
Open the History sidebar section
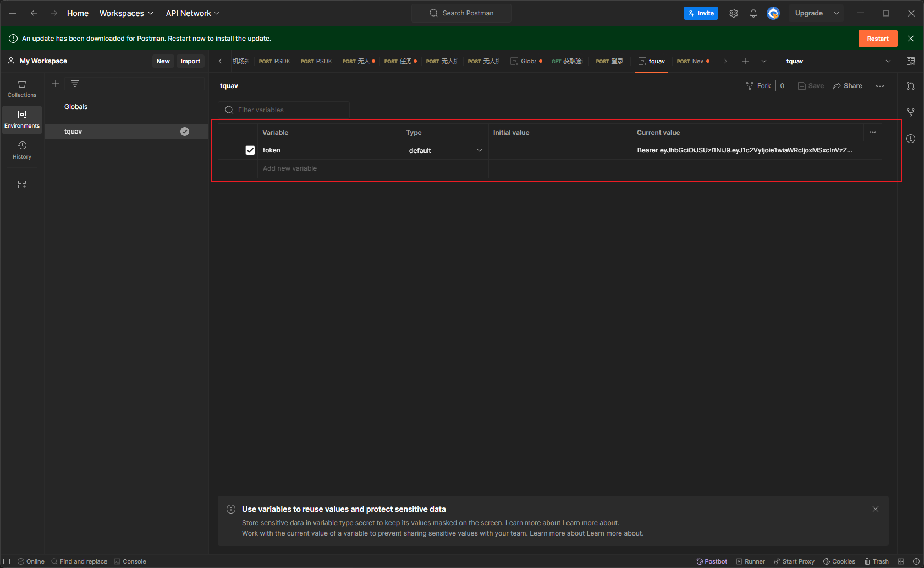pos(22,150)
